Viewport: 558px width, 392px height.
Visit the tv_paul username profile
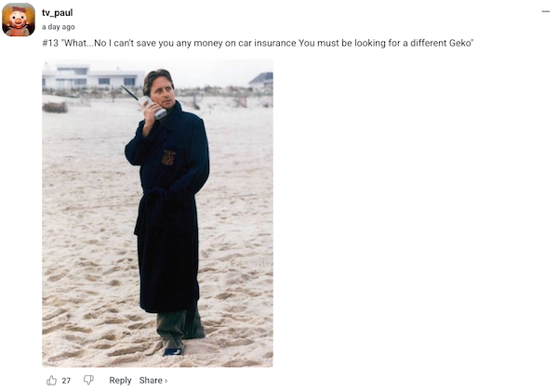click(x=58, y=12)
